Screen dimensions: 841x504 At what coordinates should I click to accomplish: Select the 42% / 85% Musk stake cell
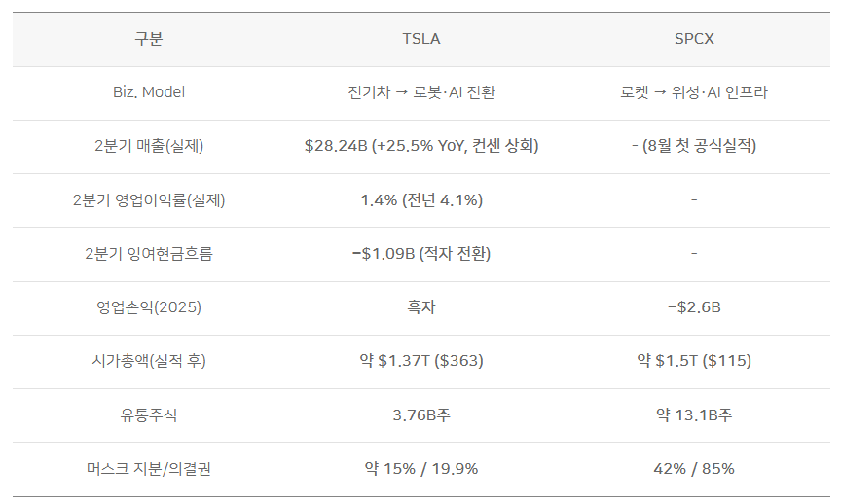(x=694, y=469)
